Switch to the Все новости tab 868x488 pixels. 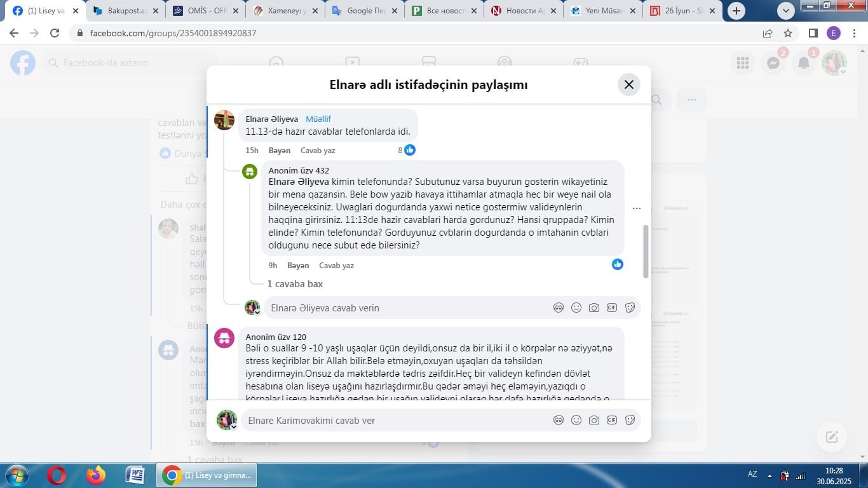[444, 11]
